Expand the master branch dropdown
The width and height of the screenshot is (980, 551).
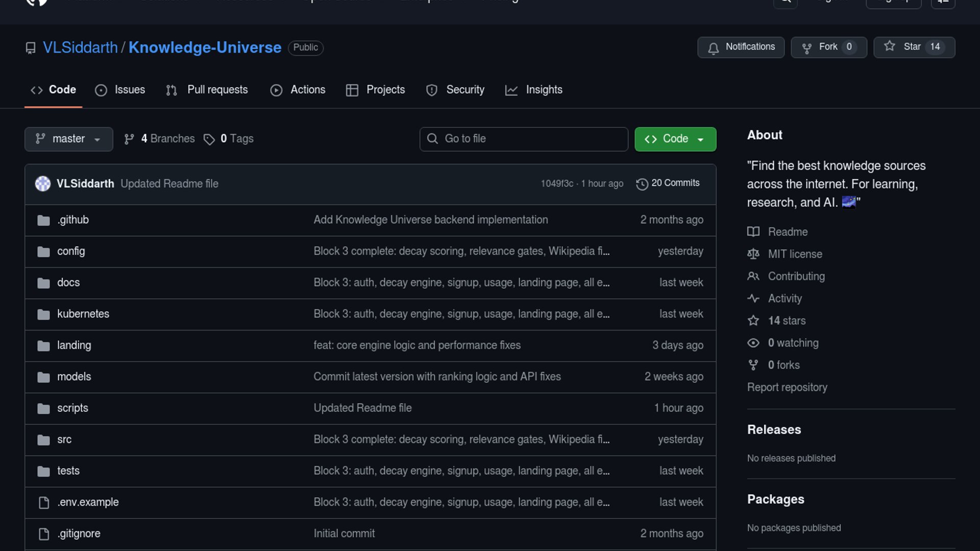68,139
